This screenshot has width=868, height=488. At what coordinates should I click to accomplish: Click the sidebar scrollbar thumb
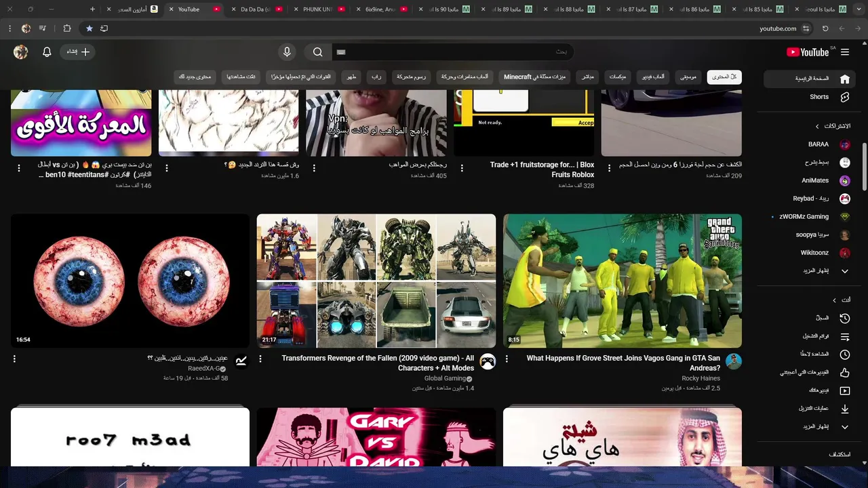point(864,166)
